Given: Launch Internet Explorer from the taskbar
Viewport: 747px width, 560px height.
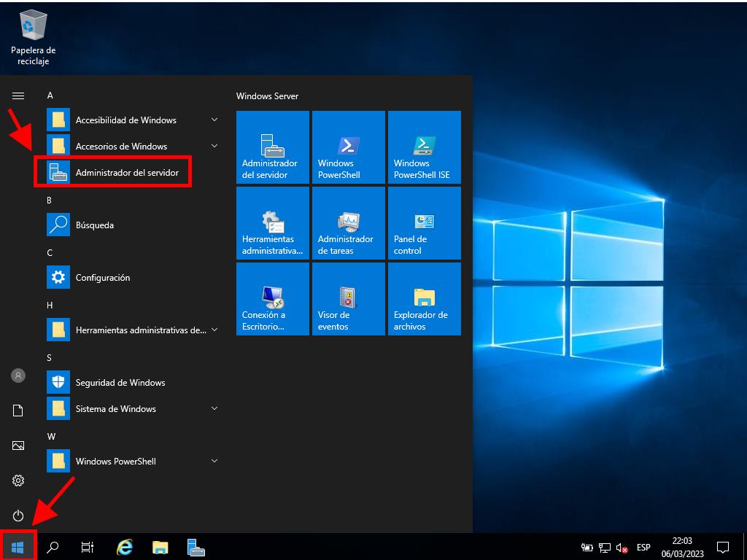Looking at the screenshot, I should click(x=124, y=547).
